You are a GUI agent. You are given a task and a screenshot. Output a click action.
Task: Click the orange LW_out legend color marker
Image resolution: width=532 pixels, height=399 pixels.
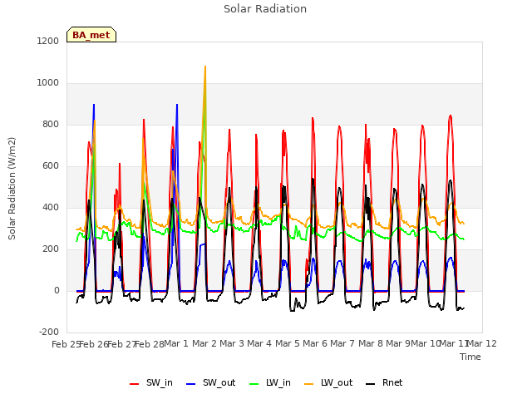tap(309, 384)
